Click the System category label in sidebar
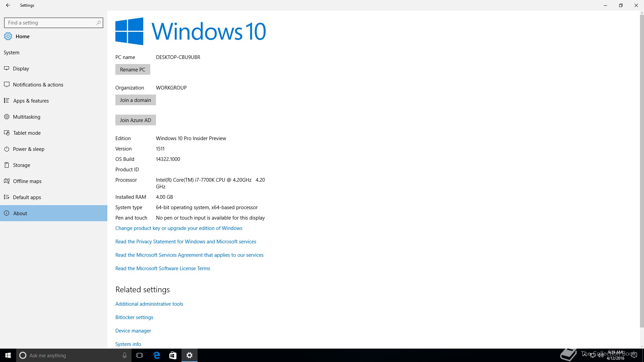 tap(11, 53)
